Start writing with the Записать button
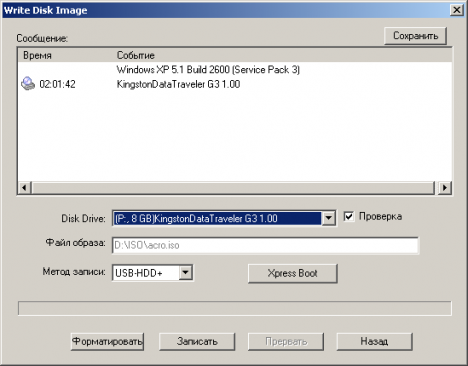The height and width of the screenshot is (366, 468). pos(197,341)
